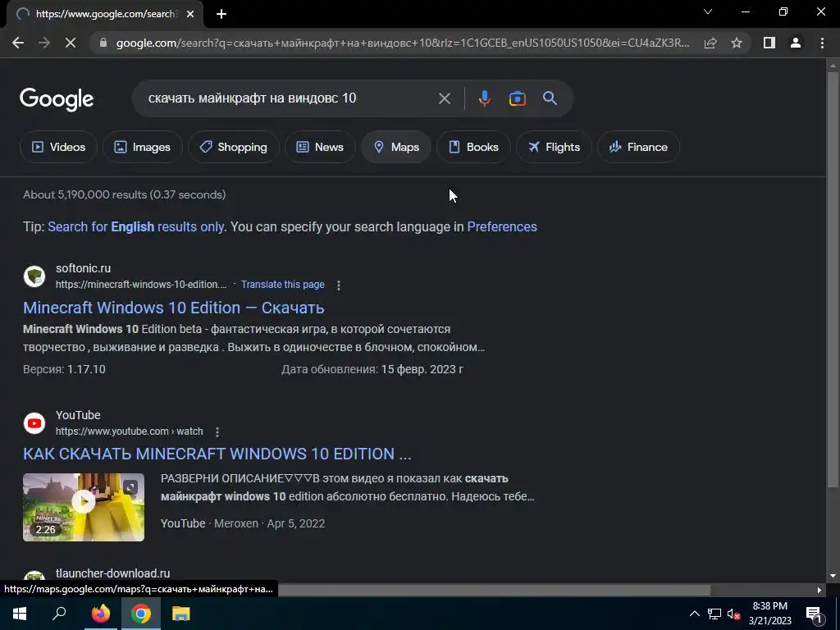Click the 'Версия: 1.17.10' text
Screen dimensions: 840x630
pyautogui.click(x=64, y=369)
